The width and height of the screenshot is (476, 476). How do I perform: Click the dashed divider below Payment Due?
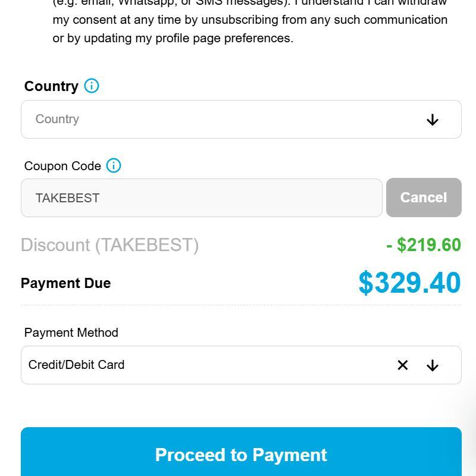click(241, 305)
